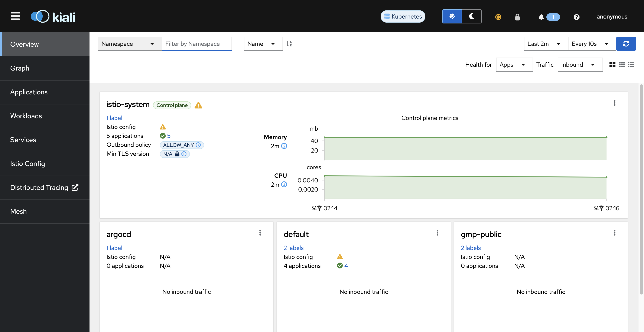
Task: Go to Graph in sidebar
Action: [20, 68]
